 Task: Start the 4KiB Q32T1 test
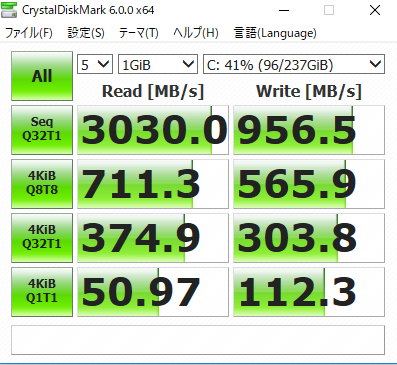pyautogui.click(x=42, y=238)
